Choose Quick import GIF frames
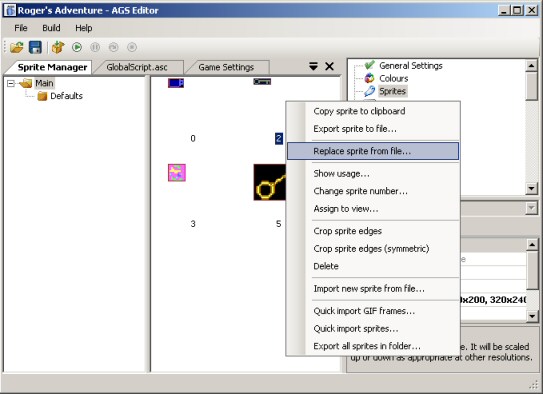 coord(373,311)
